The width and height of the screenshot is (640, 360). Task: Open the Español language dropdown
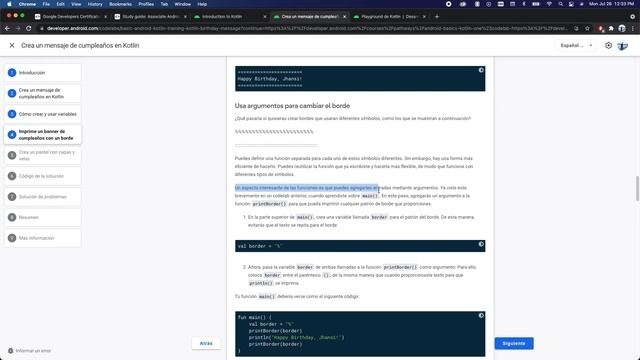[576, 45]
